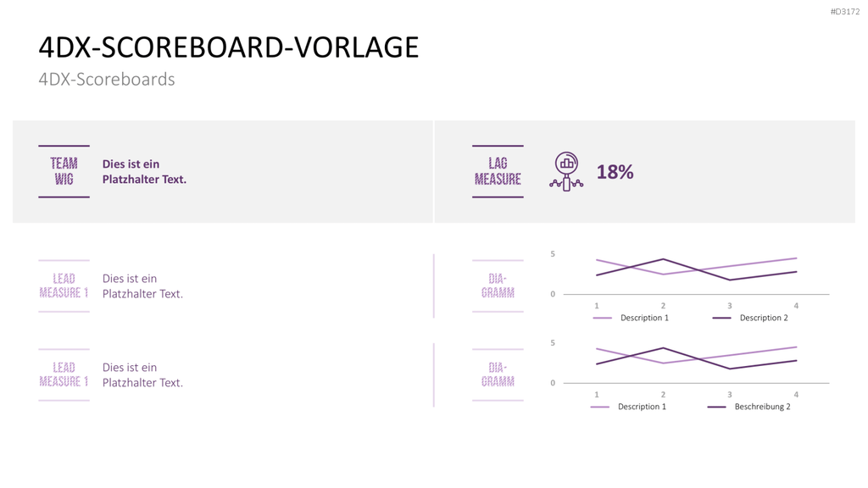Click the 18% lag measure value
Image resolution: width=868 pixels, height=488 pixels.
(615, 172)
